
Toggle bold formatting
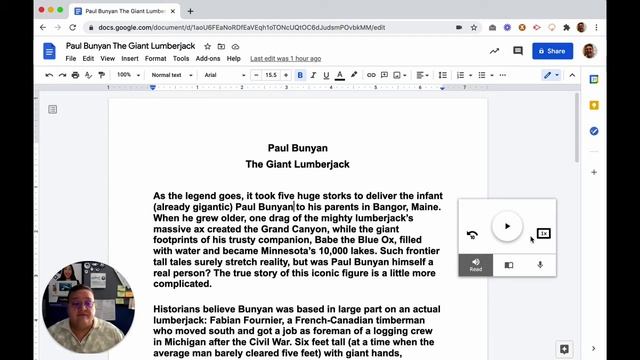pos(300,75)
